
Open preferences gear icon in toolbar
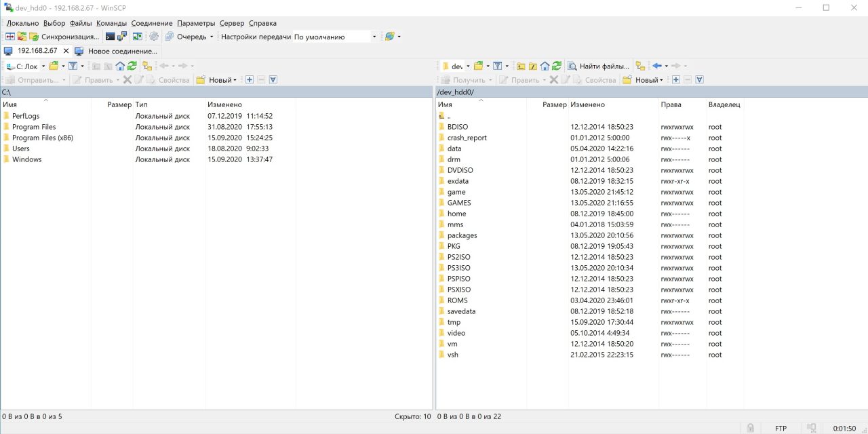click(154, 37)
